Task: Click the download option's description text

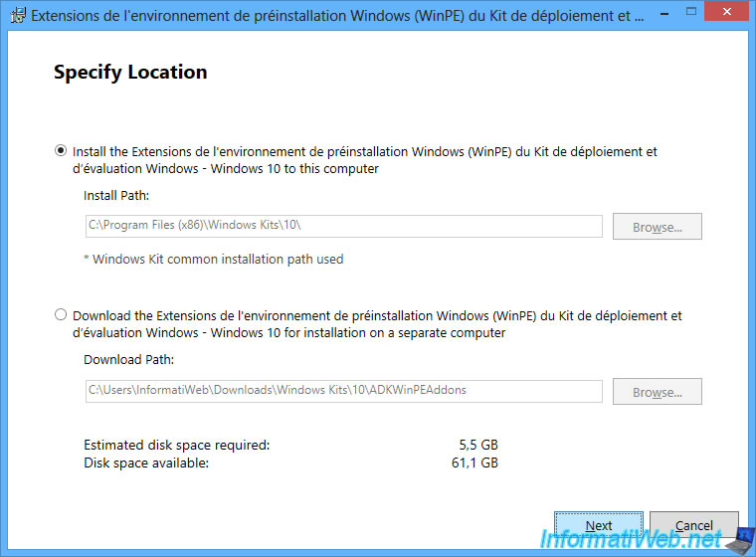Action: [x=376, y=324]
